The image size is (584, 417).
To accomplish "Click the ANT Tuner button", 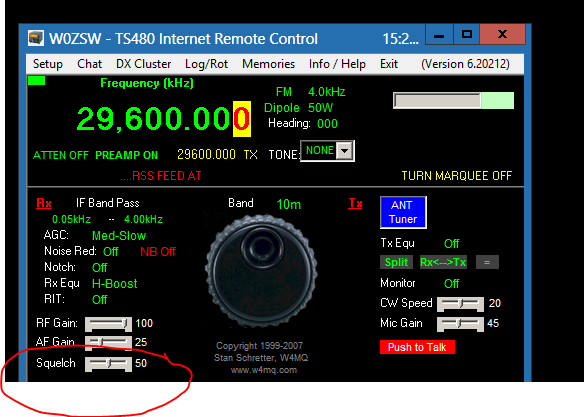I will pos(403,212).
